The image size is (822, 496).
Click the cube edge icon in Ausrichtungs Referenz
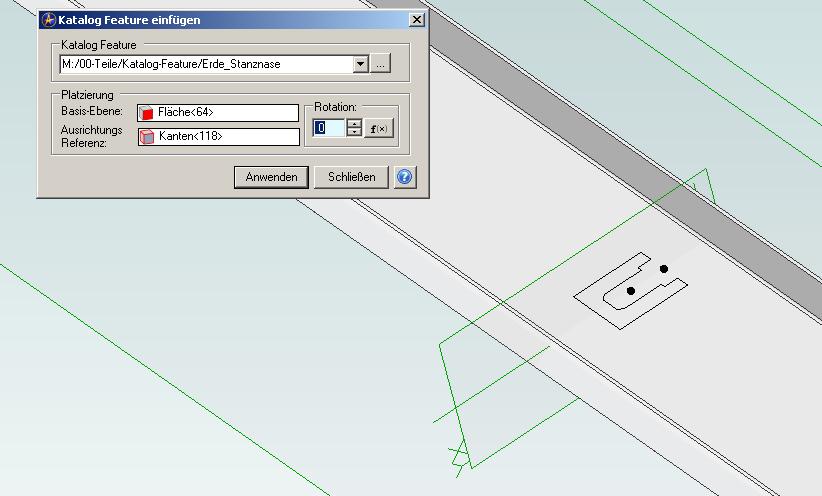point(147,137)
